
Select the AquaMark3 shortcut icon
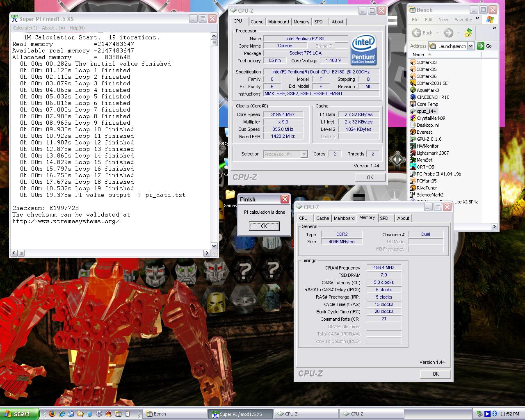tap(413, 90)
